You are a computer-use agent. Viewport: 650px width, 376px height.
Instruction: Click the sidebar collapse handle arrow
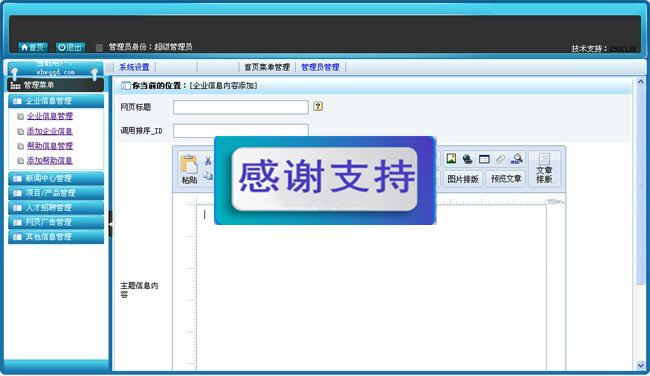pyautogui.click(x=110, y=223)
